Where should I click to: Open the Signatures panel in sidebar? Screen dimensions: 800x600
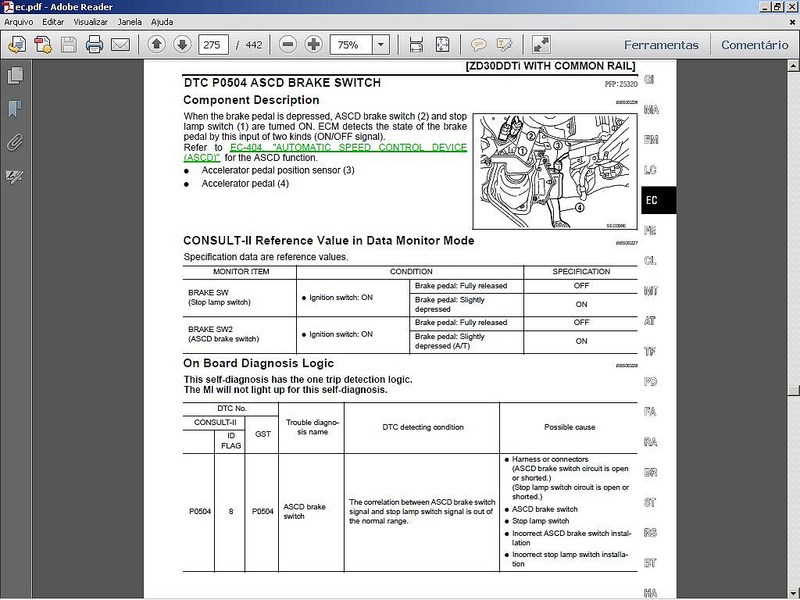(15, 176)
